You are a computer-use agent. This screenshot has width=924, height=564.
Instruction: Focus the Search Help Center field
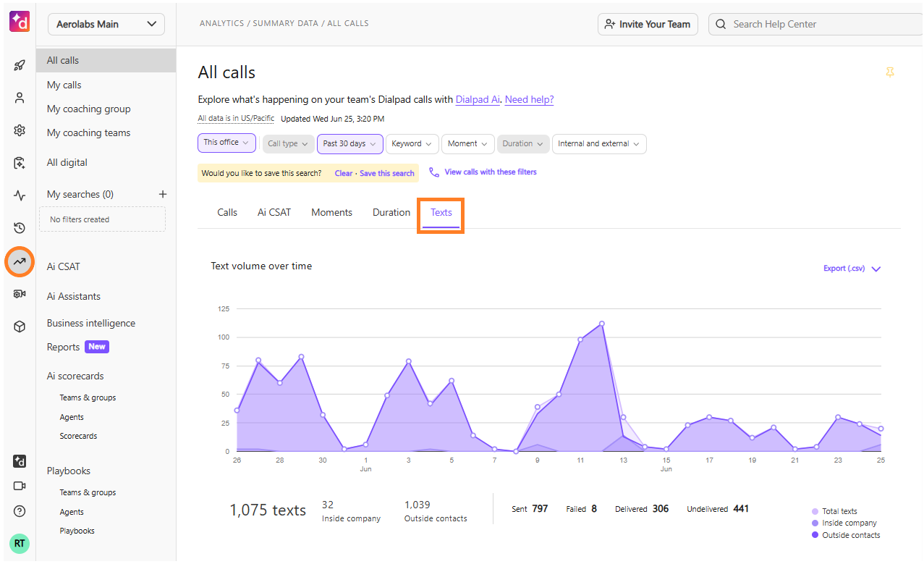pyautogui.click(x=815, y=24)
